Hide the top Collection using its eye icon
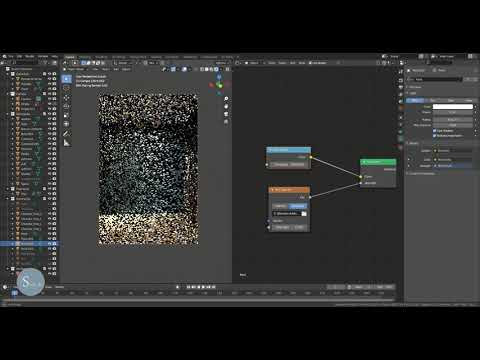 point(49,74)
